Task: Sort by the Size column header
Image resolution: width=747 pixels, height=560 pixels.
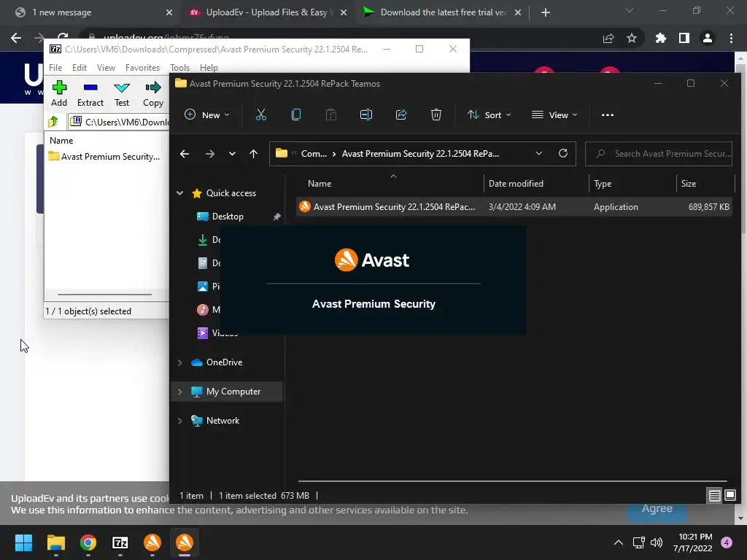Action: click(x=689, y=183)
